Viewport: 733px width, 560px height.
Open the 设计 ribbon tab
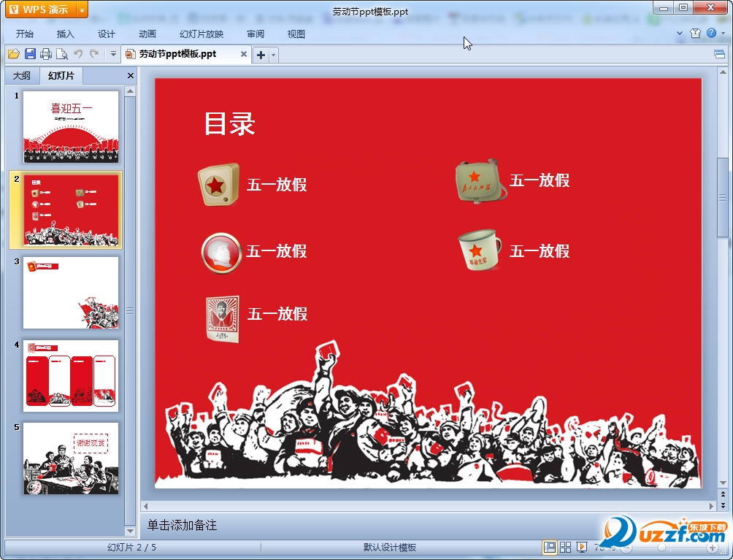[x=106, y=34]
